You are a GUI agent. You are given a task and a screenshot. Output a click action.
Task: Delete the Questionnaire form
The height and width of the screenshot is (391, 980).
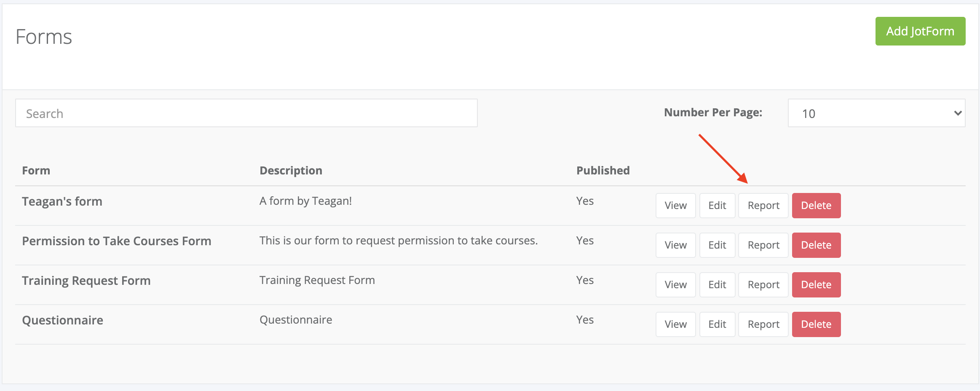(x=816, y=324)
